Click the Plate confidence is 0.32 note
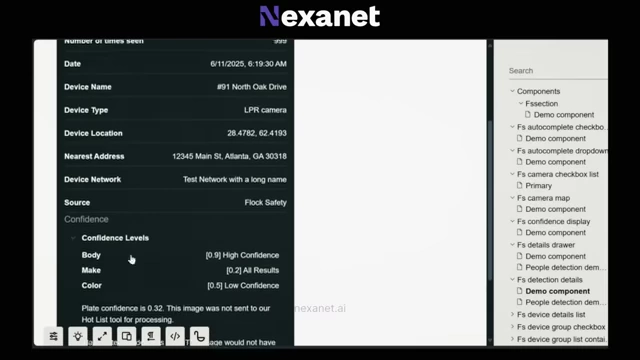640x360 pixels. pyautogui.click(x=176, y=314)
